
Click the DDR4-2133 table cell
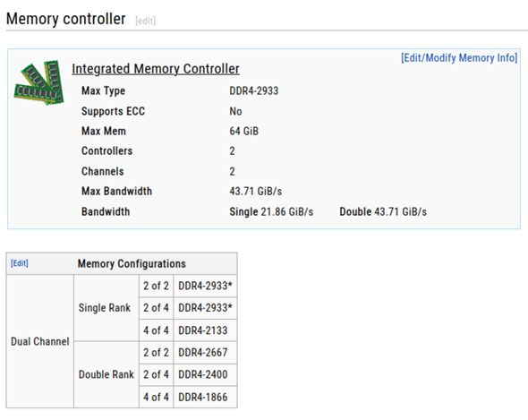(x=205, y=330)
